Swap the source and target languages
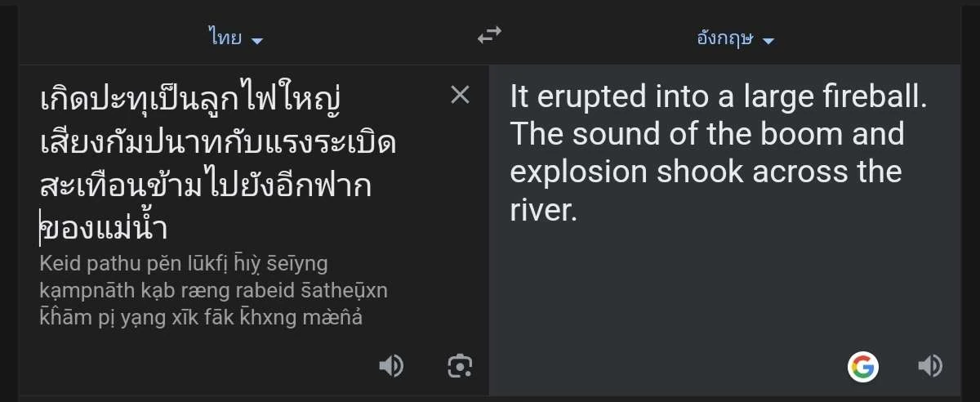 click(x=489, y=35)
